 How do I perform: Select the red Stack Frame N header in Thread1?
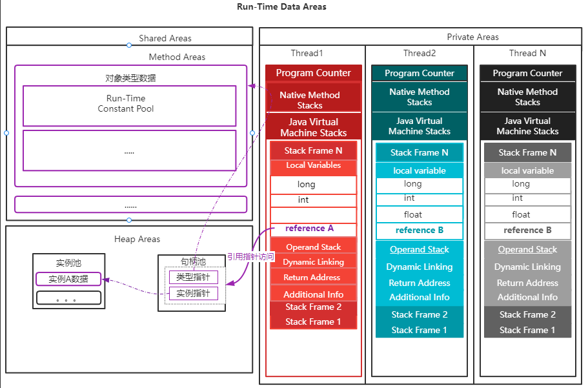coord(313,151)
